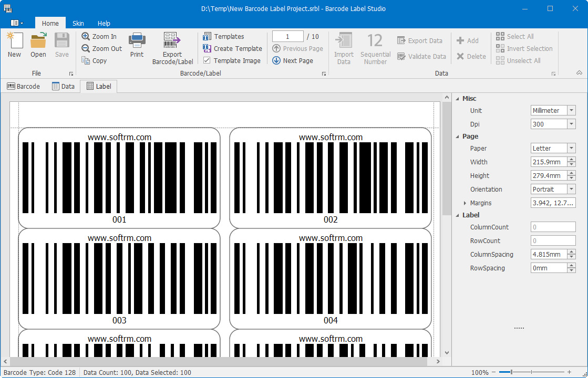This screenshot has height=378, width=588.
Task: Go to the Next Page
Action: [297, 60]
